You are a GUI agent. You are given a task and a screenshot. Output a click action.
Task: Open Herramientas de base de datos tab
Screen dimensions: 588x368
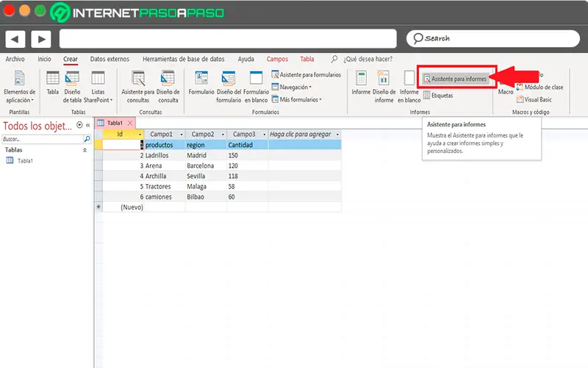point(183,59)
